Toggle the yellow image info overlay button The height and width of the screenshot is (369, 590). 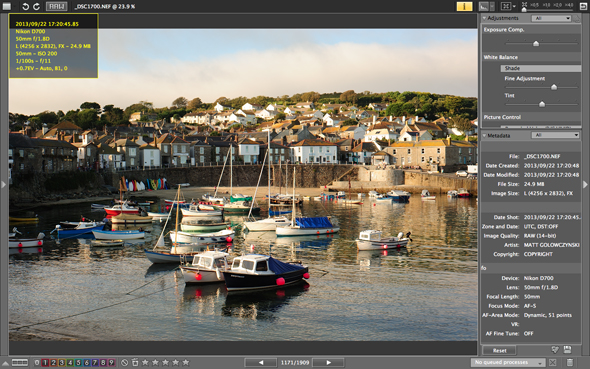pos(464,6)
